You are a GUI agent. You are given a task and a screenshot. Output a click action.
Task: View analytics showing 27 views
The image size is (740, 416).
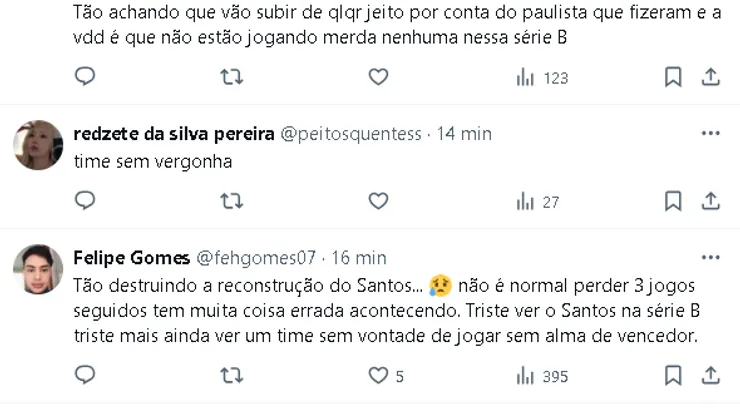537,201
